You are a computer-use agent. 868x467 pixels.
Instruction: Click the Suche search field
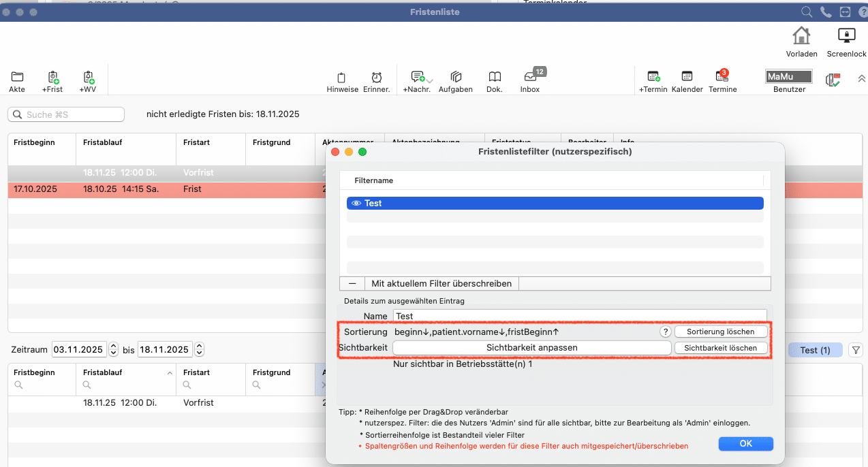click(67, 114)
